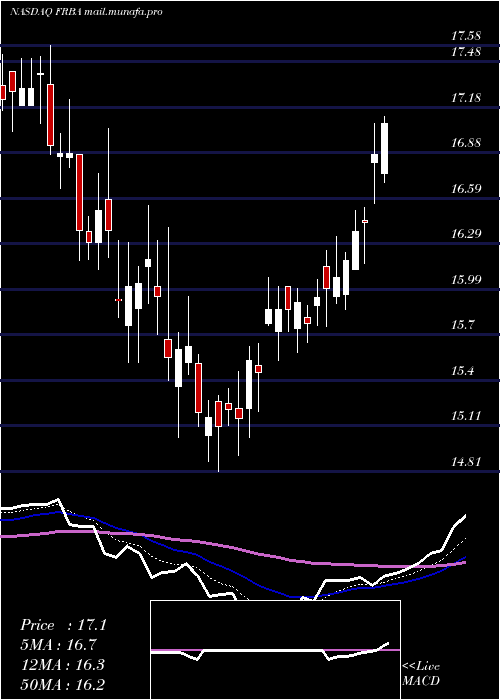500x700 pixels.
Task: Click the last white candlestick on the right
Action: [384, 149]
